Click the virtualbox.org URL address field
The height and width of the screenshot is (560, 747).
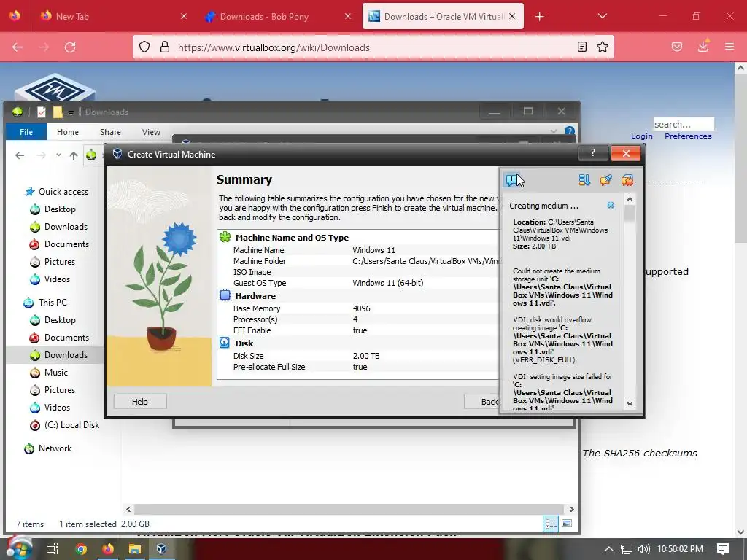pyautogui.click(x=373, y=47)
